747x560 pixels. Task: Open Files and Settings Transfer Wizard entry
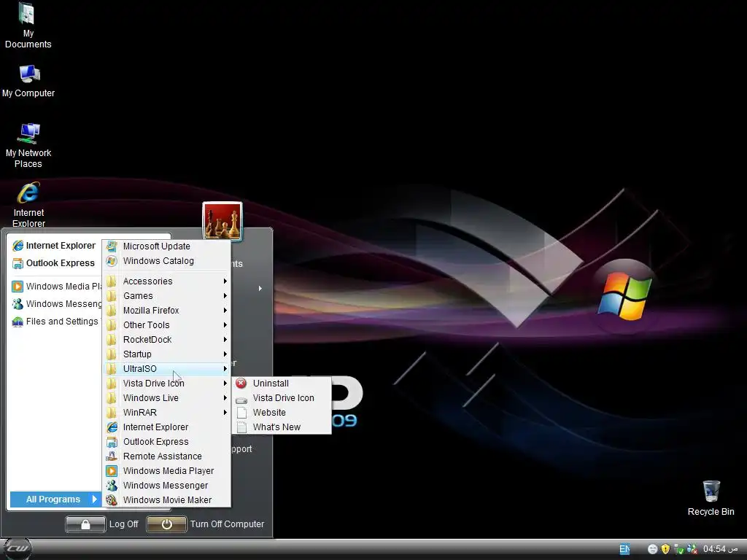coord(57,322)
